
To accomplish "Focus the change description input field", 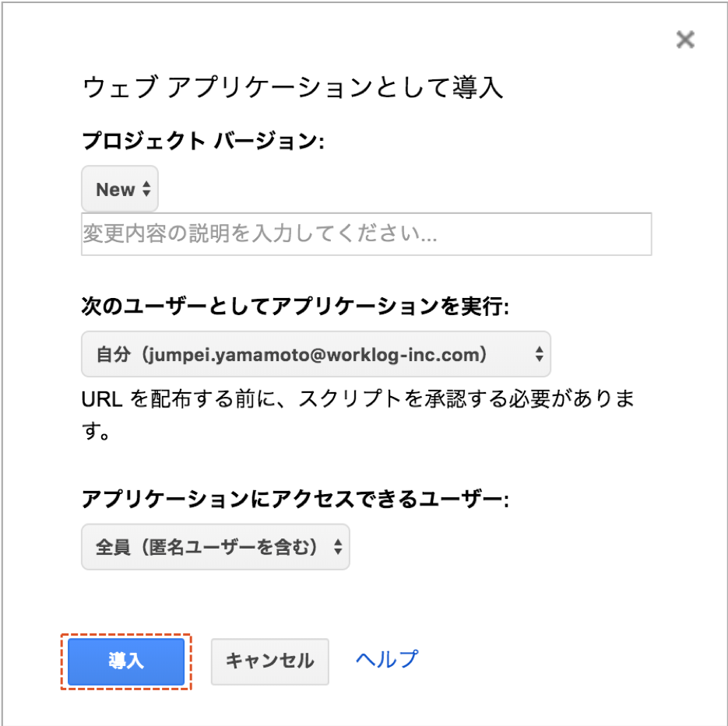I will click(x=366, y=234).
